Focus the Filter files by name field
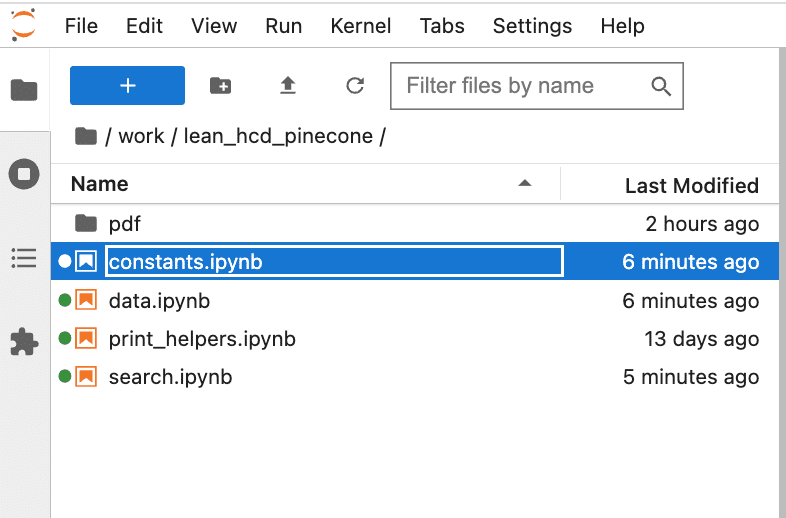This screenshot has height=518, width=786. [x=520, y=86]
